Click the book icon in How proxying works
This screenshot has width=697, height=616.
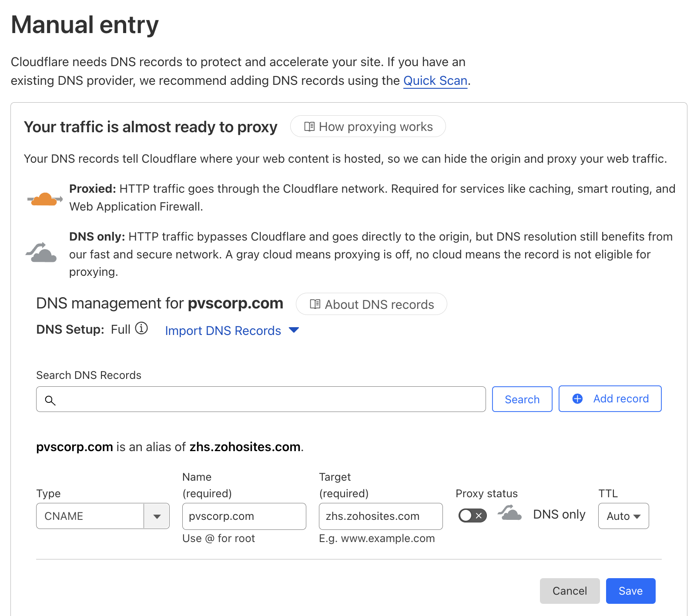pyautogui.click(x=309, y=127)
